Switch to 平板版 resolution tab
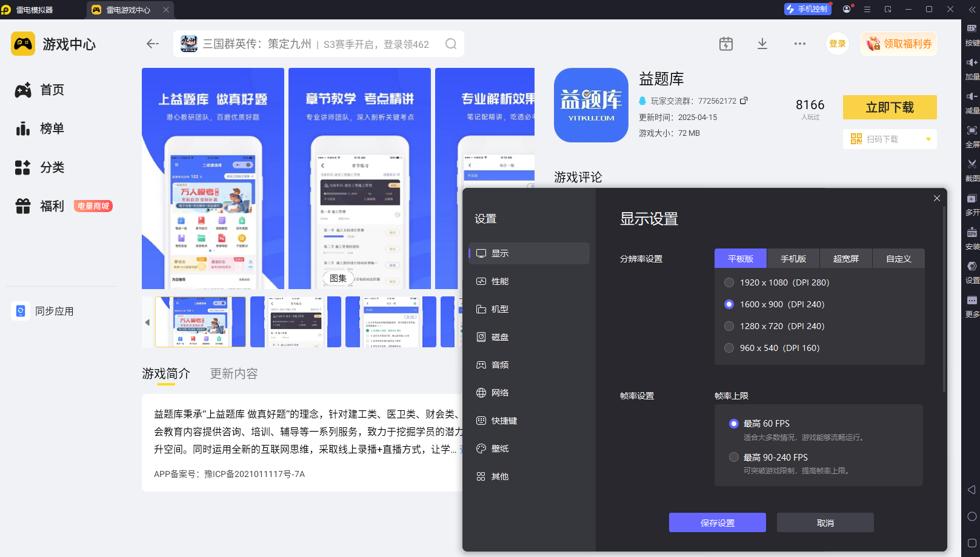 coord(741,258)
